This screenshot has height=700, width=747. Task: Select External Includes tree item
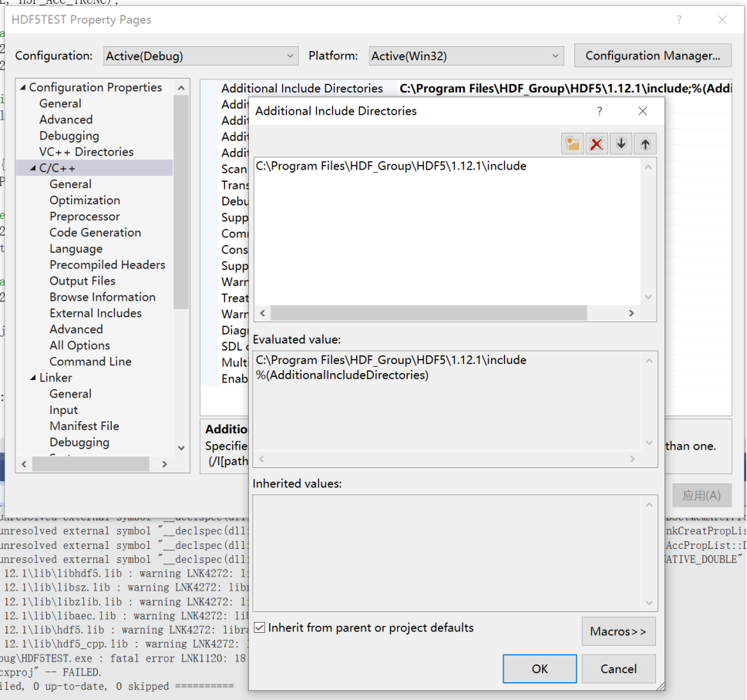point(96,313)
